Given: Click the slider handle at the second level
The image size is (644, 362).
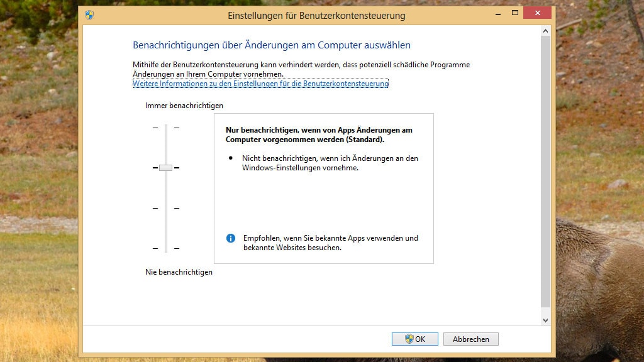Looking at the screenshot, I should tap(165, 168).
